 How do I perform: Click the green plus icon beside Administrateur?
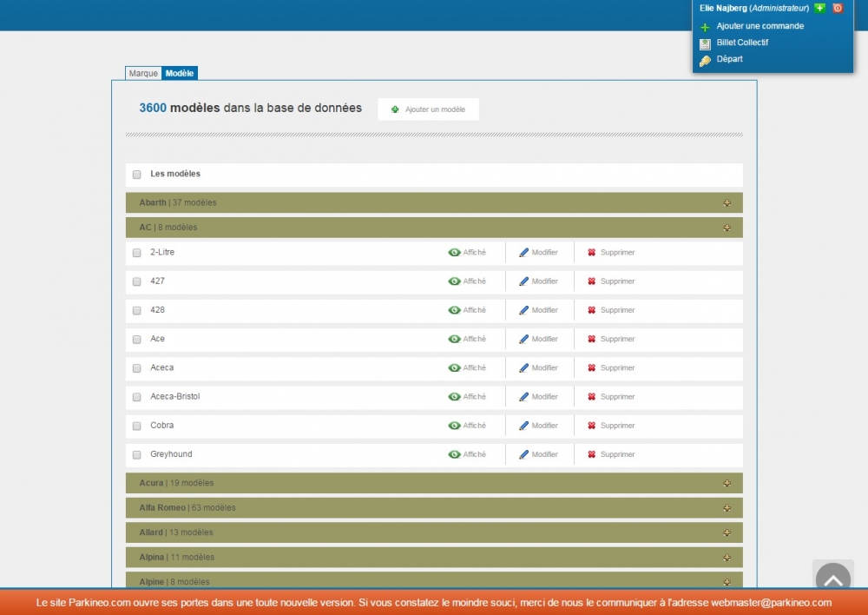[819, 8]
